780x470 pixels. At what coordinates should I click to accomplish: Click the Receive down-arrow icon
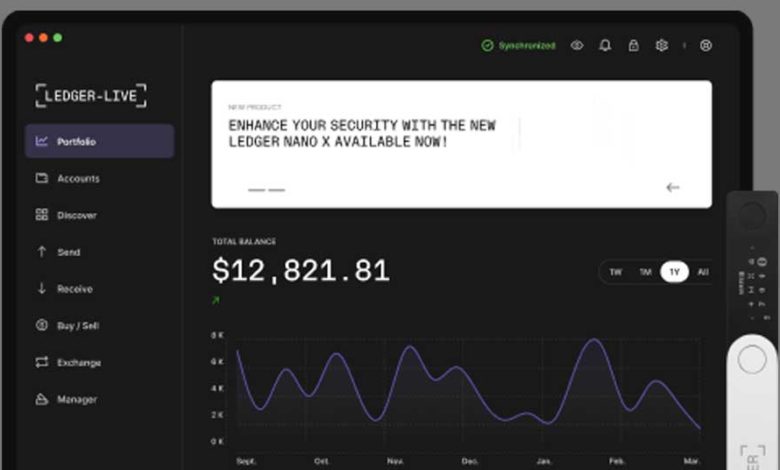(42, 288)
